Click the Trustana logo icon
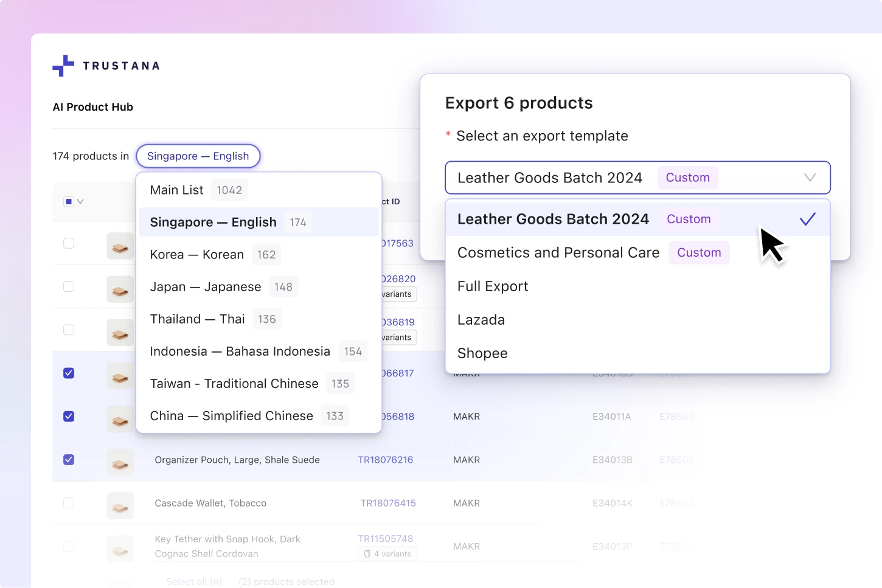Screen dimensions: 882x588 (x=63, y=66)
